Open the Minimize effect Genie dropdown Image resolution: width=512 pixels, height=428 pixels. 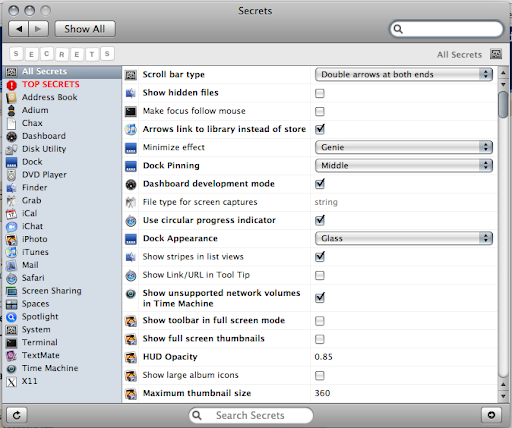tap(404, 147)
